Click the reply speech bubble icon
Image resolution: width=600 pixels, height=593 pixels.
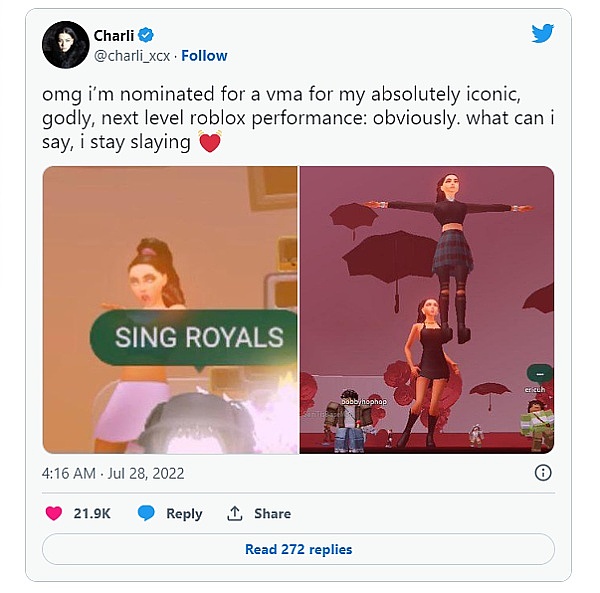(x=146, y=513)
